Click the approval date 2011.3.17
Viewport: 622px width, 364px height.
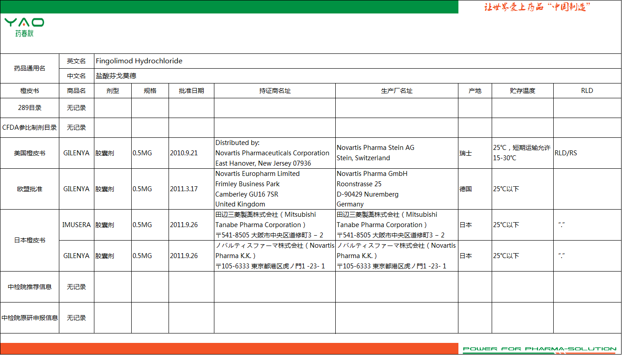coord(191,189)
